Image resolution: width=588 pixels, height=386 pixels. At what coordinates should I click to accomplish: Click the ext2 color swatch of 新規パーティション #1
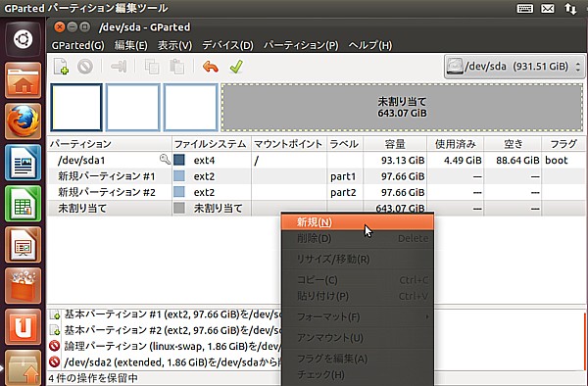[x=179, y=176]
